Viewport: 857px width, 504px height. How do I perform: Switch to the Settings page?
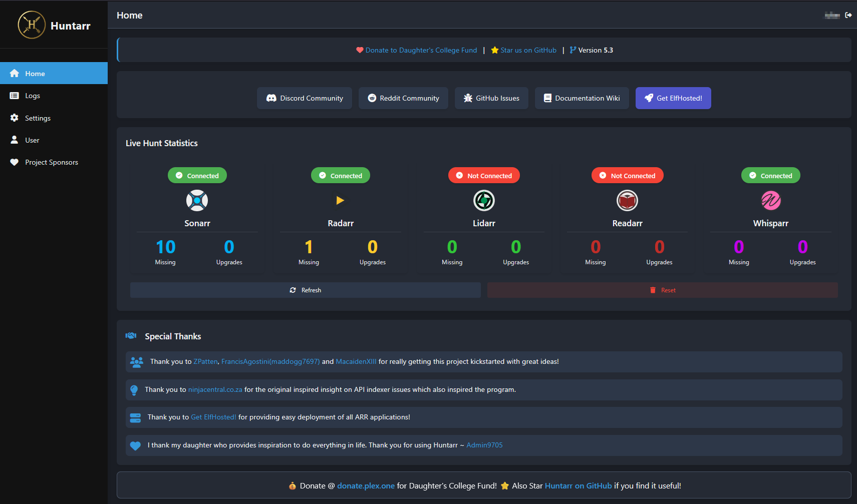37,118
